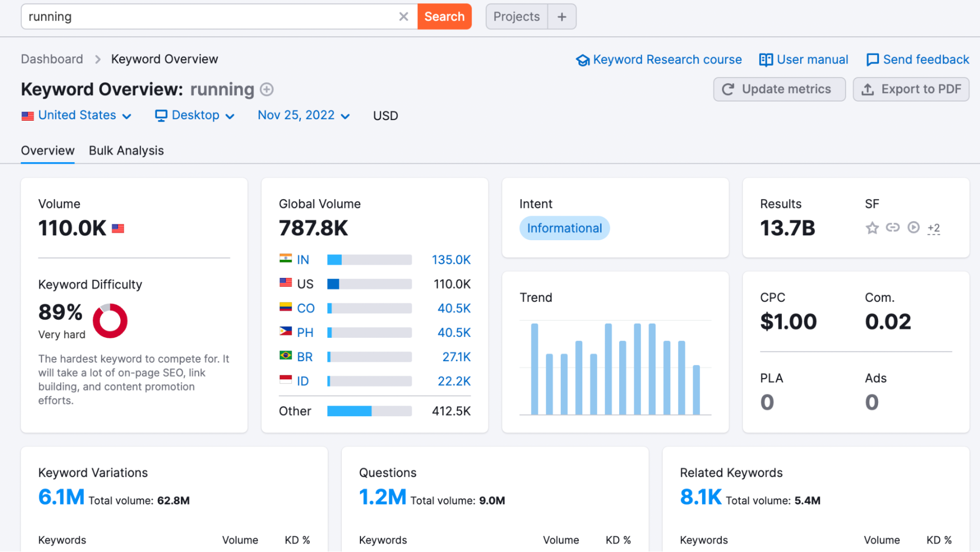980x552 pixels.
Task: Click the video play SERP feature icon
Action: 913,227
